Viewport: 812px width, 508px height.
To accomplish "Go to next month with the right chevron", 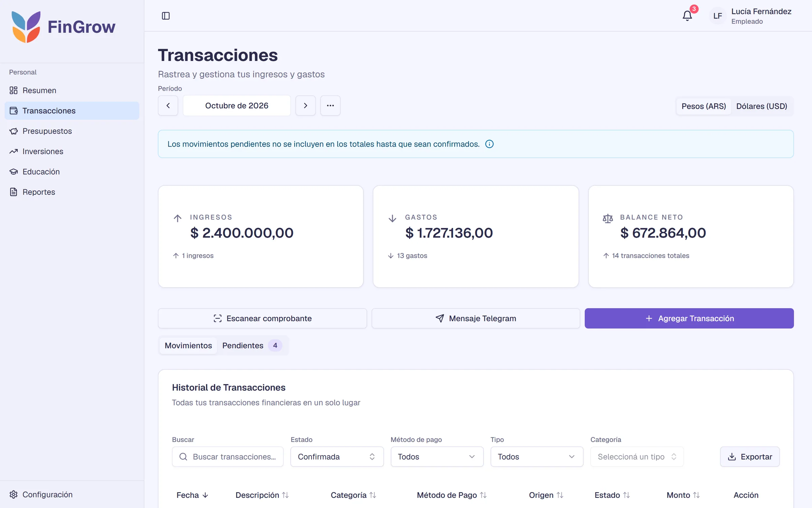I will [306, 106].
